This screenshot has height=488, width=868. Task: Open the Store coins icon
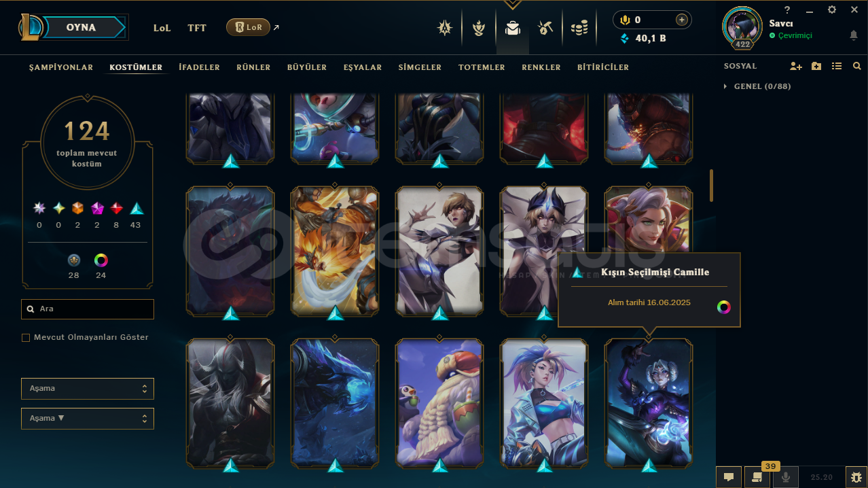579,28
